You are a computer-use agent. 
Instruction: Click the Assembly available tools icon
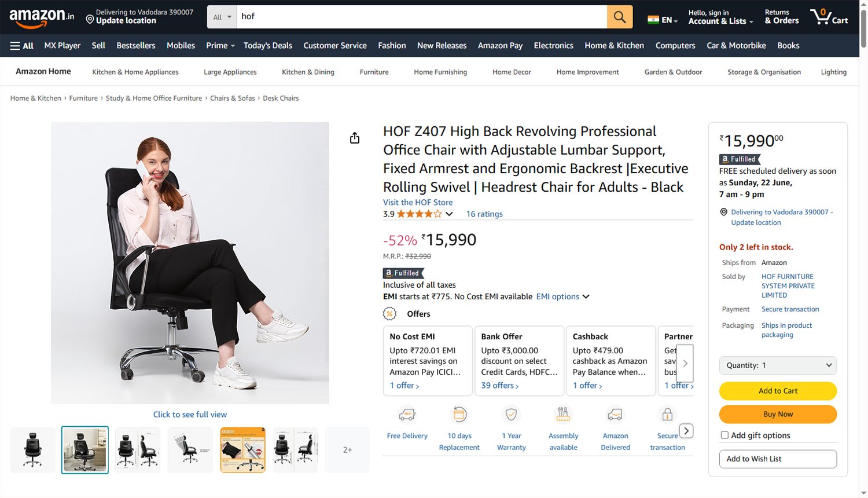coord(563,414)
